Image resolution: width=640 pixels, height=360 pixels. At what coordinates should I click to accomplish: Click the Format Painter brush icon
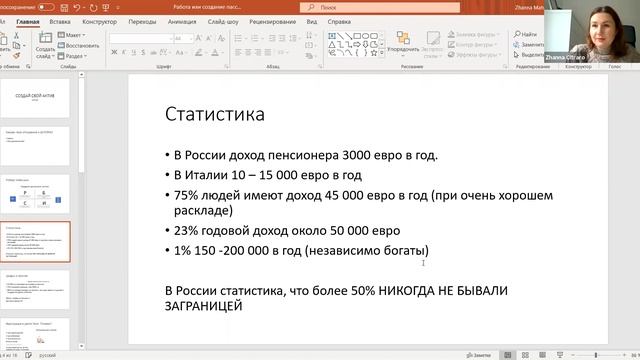click(16, 55)
